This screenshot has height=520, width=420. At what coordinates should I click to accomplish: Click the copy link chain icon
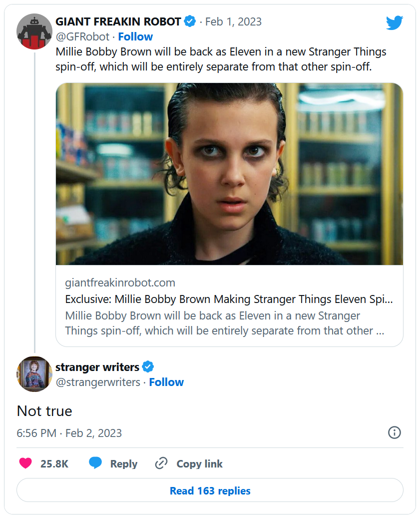click(161, 463)
